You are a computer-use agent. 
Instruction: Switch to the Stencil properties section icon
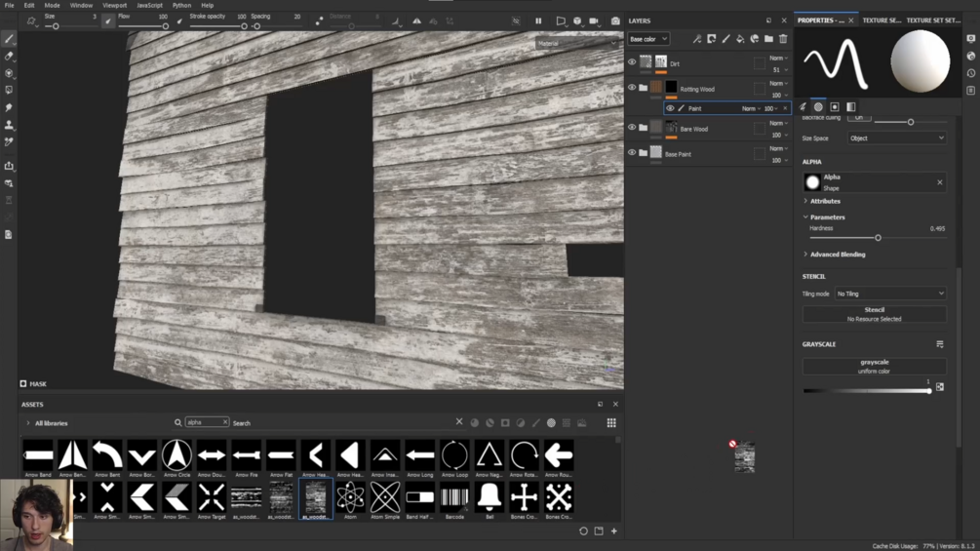(835, 107)
